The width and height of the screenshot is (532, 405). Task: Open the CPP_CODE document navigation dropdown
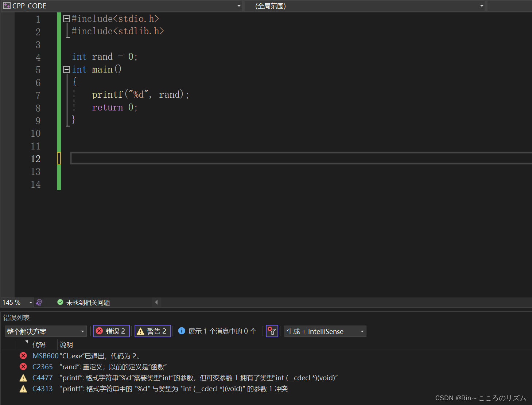tap(239, 5)
